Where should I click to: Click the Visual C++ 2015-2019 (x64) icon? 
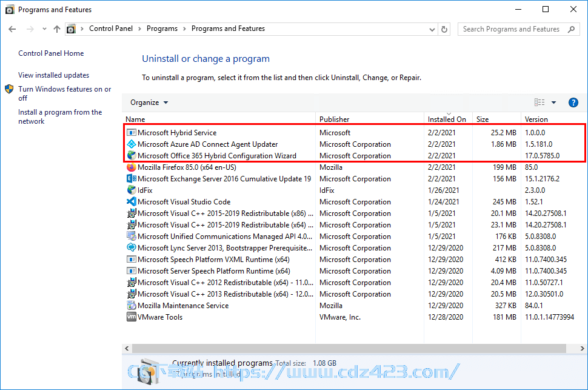[x=132, y=225]
